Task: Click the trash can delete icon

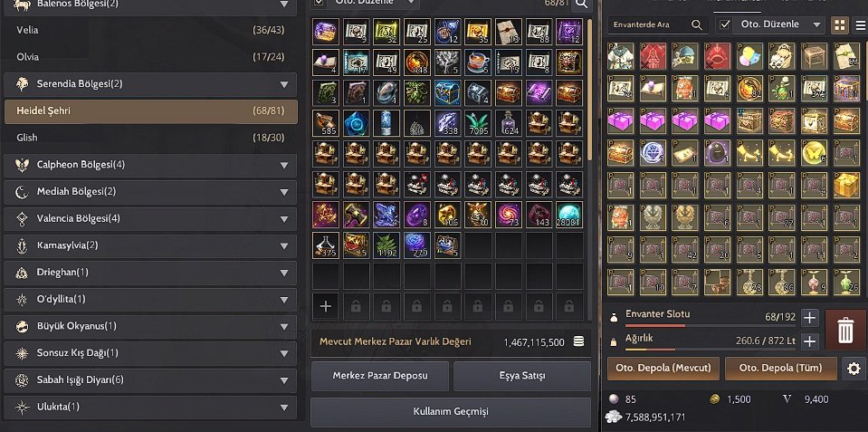Action: (x=845, y=330)
